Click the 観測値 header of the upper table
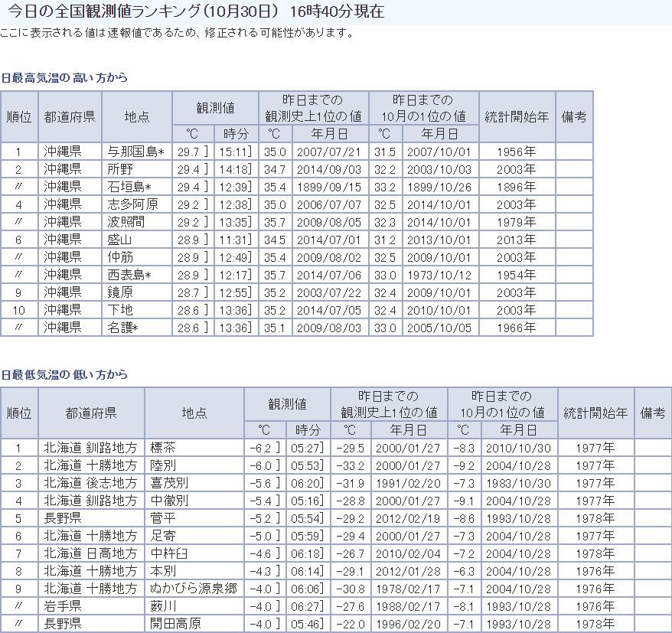672x633 pixels. [215, 108]
